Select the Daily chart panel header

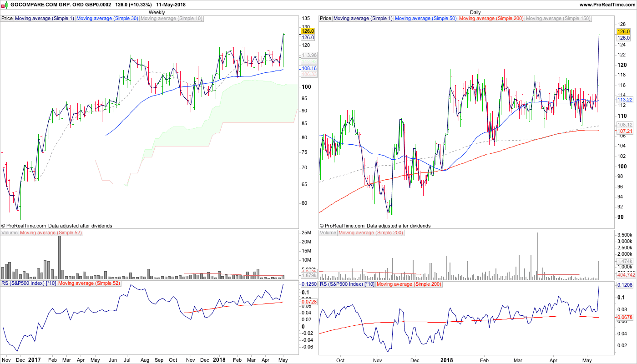pos(475,12)
